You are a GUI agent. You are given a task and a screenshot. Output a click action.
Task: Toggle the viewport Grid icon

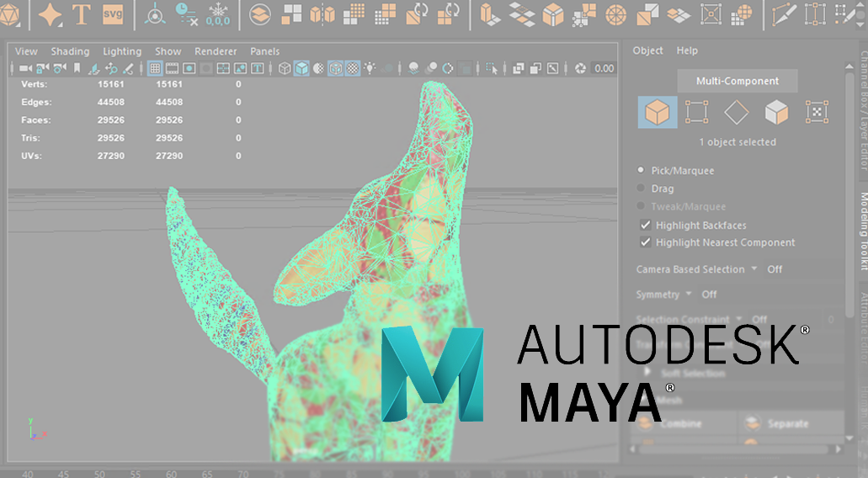pyautogui.click(x=155, y=68)
